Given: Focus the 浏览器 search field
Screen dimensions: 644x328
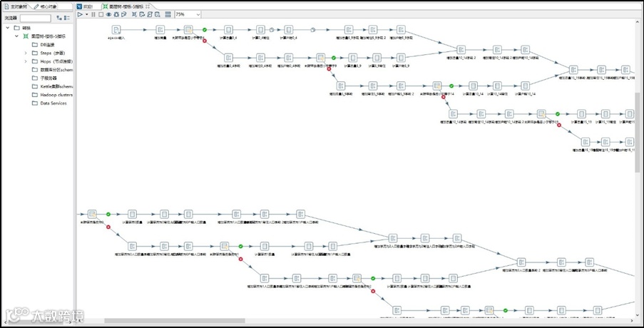Looking at the screenshot, I should pyautogui.click(x=36, y=18).
